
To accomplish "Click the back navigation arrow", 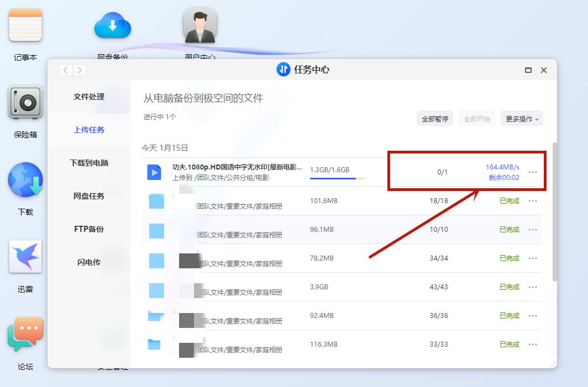I will (65, 70).
